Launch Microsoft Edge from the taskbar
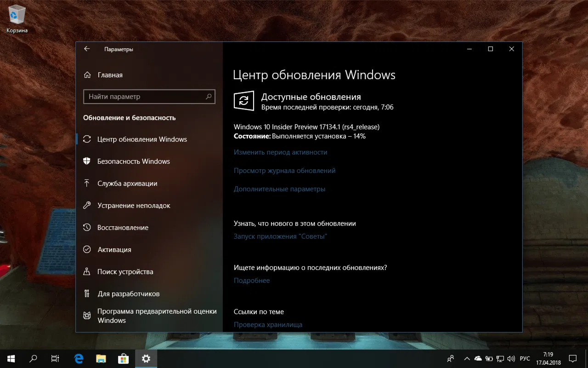 tap(79, 358)
